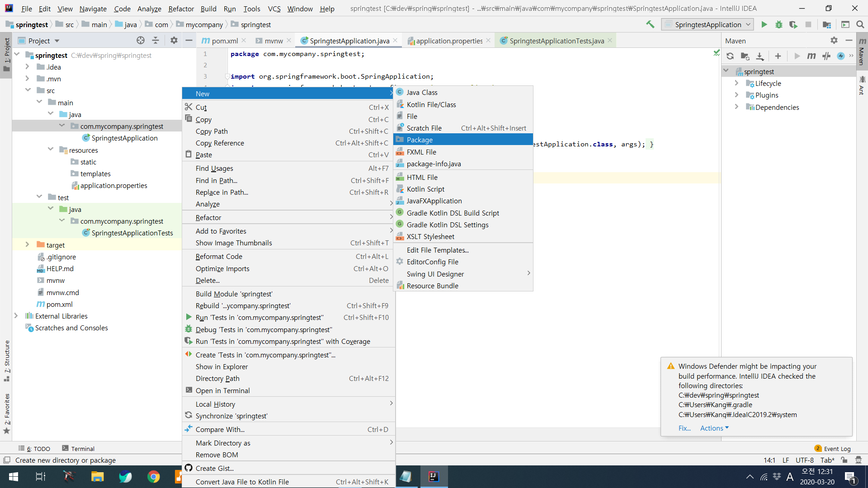Open the VCS menu
Screen dimensions: 868x488
tap(274, 9)
